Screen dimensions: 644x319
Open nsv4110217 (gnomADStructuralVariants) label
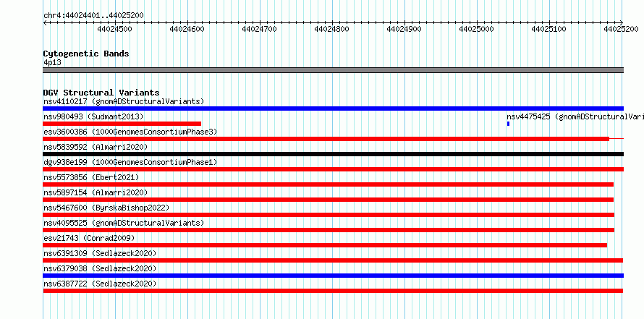point(124,101)
